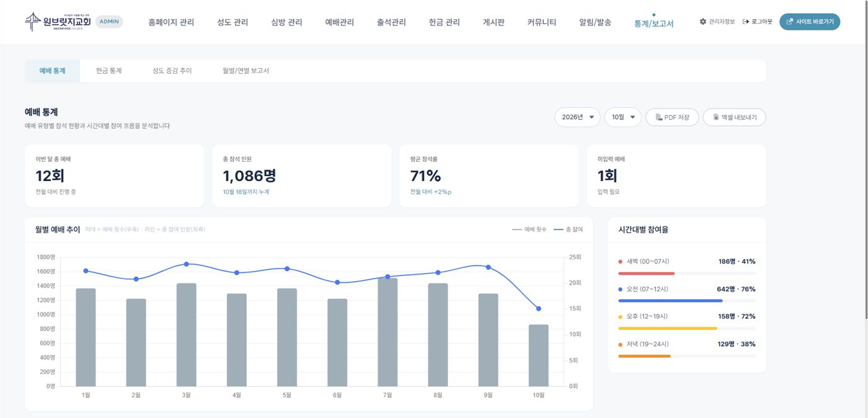Open 헌금 관리 menu
The width and height of the screenshot is (868, 418).
pos(445,22)
